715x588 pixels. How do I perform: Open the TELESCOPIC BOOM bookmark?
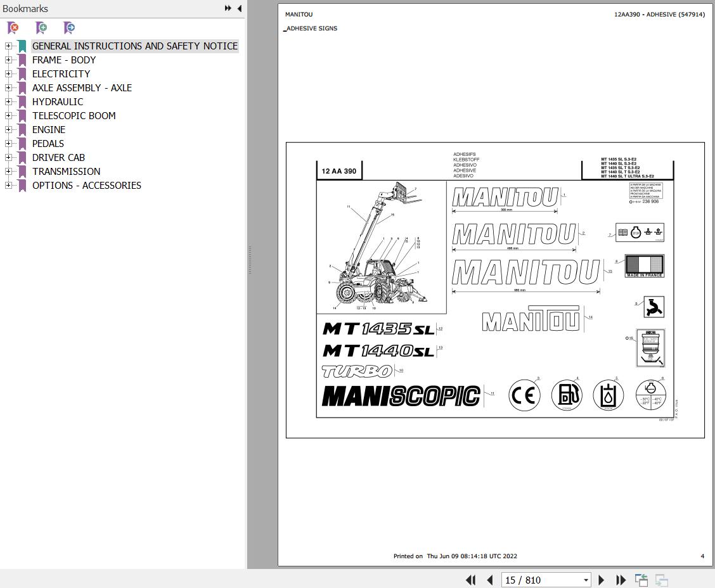74,116
